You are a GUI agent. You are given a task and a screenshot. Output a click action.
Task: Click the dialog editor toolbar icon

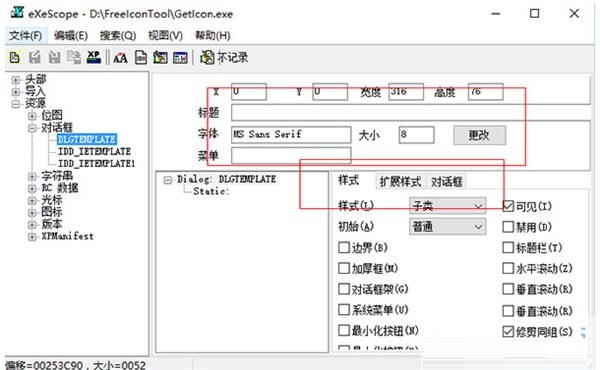[160, 58]
